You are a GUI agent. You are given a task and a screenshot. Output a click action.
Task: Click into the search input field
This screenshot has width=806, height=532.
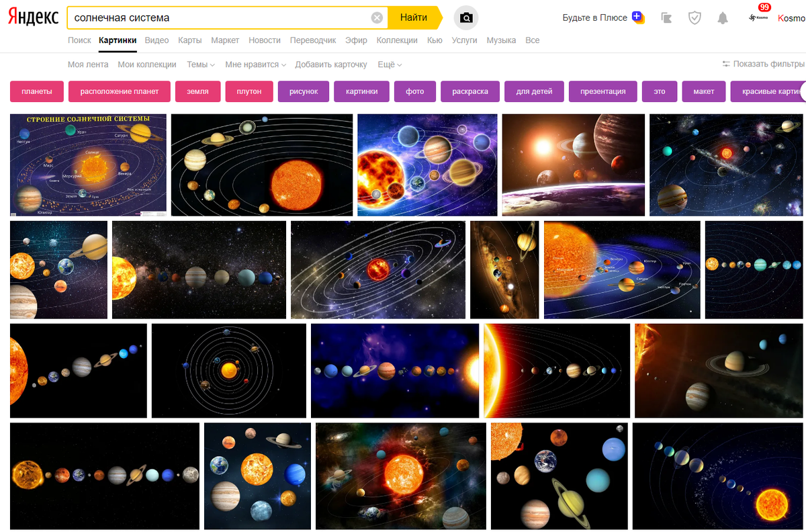pyautogui.click(x=220, y=18)
